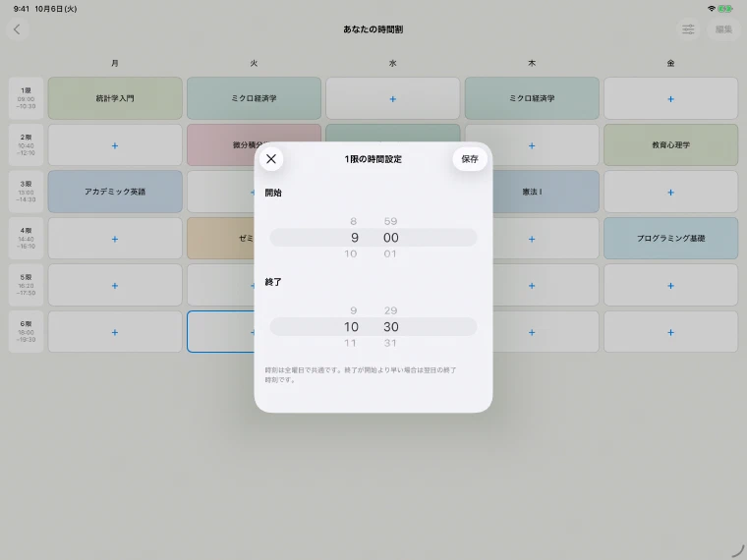Open Thursday's ミクロ経済学 class
Screen dimensions: 747x560
(x=532, y=98)
